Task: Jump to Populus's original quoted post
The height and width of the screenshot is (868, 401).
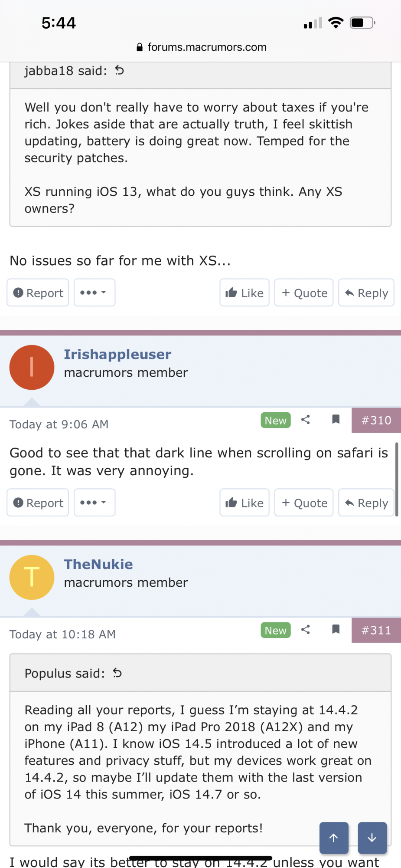Action: (x=117, y=673)
